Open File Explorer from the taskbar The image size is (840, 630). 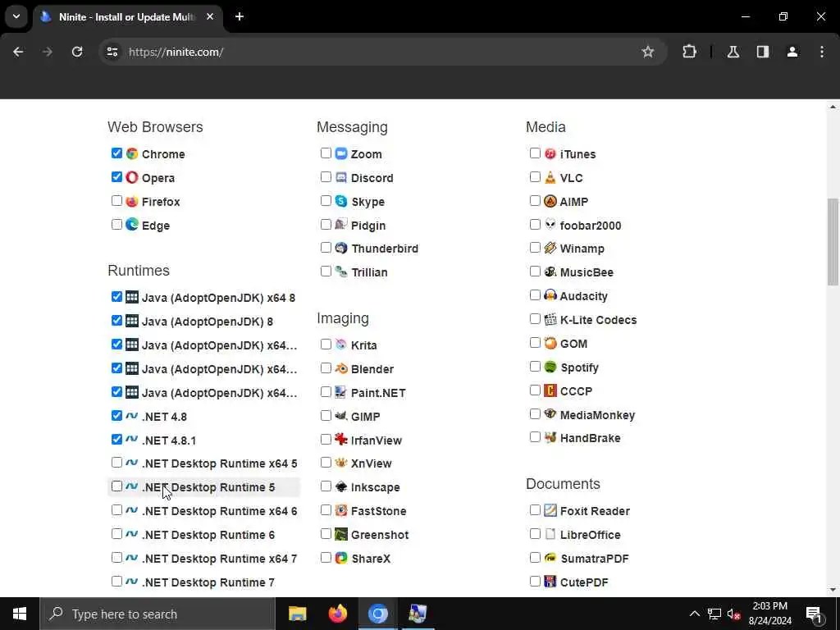pyautogui.click(x=297, y=614)
